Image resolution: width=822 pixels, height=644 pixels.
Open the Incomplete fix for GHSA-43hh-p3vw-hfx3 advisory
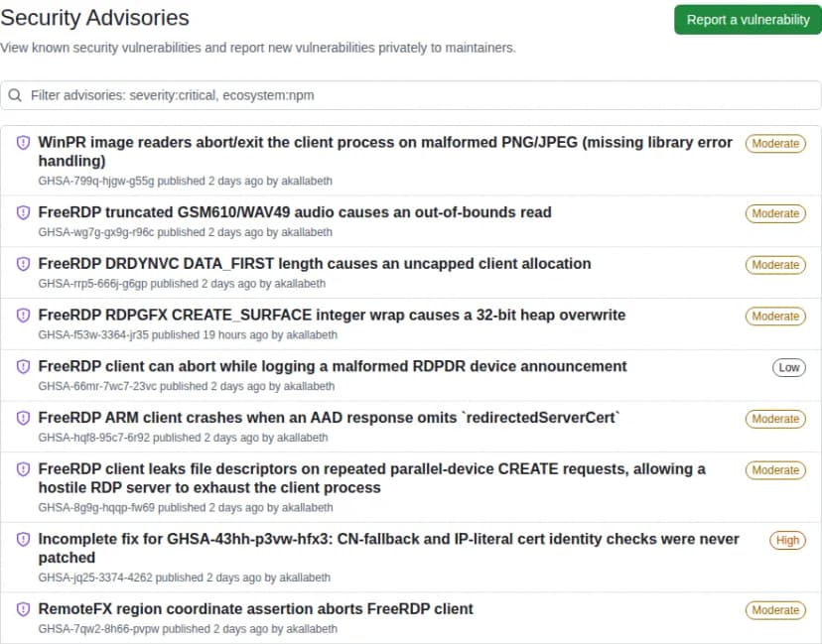tap(388, 548)
